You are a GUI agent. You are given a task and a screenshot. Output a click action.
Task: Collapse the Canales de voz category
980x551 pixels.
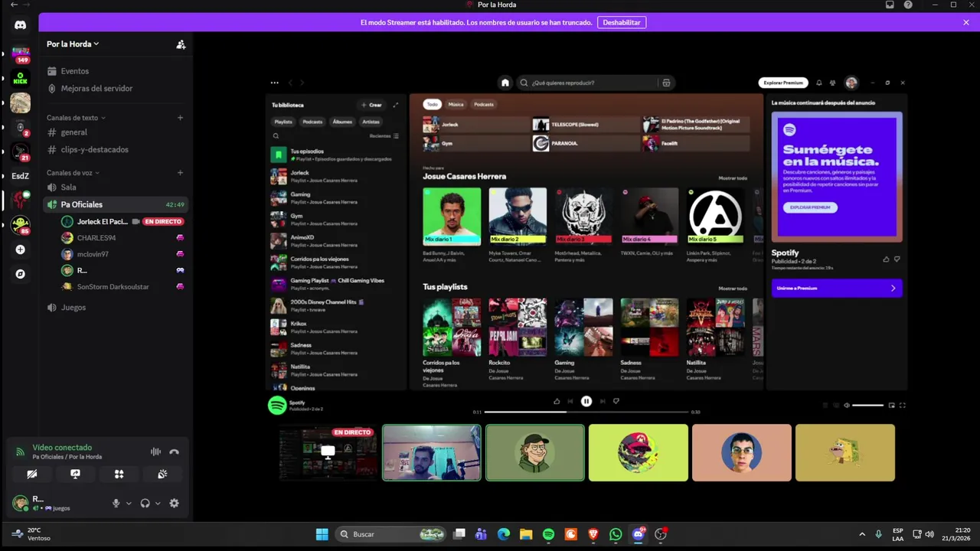click(x=73, y=173)
